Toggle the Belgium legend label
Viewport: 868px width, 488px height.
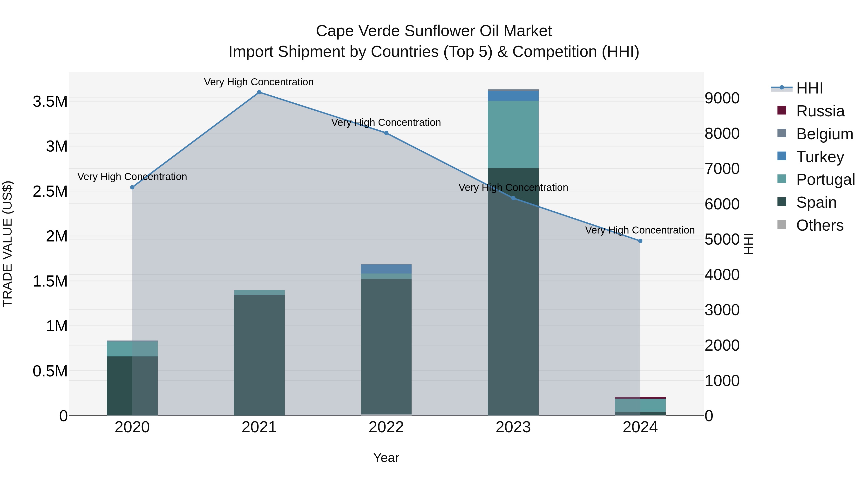coord(825,134)
